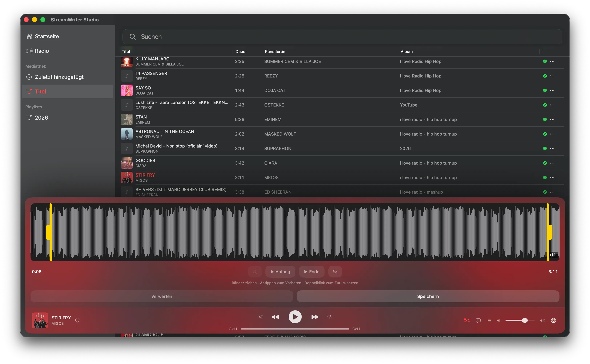This screenshot has height=364, width=590.
Task: Discard trim changes with Verwerfen
Action: (162, 296)
